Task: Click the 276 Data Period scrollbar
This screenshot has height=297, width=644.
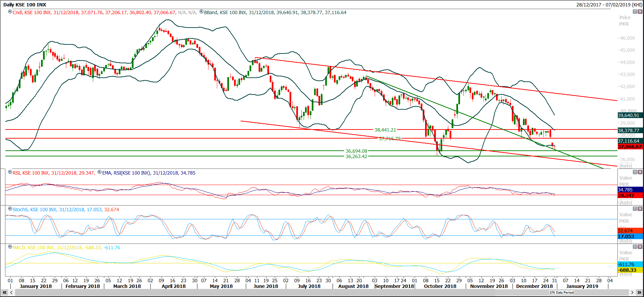Action: [561, 293]
